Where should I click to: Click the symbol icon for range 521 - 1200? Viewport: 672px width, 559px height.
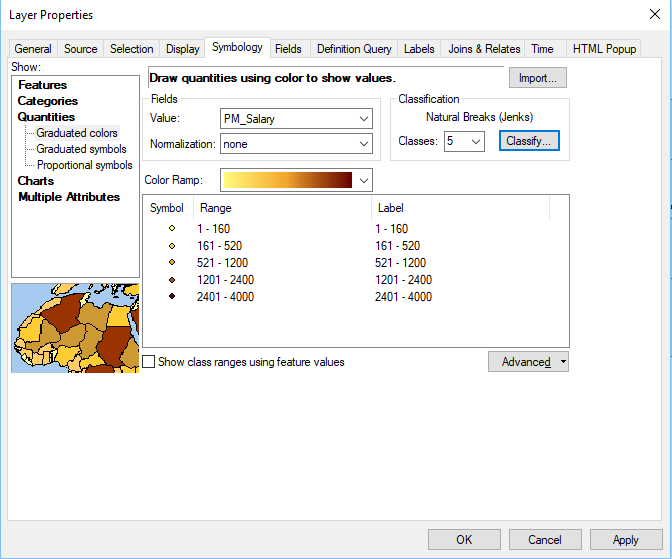[x=172, y=263]
